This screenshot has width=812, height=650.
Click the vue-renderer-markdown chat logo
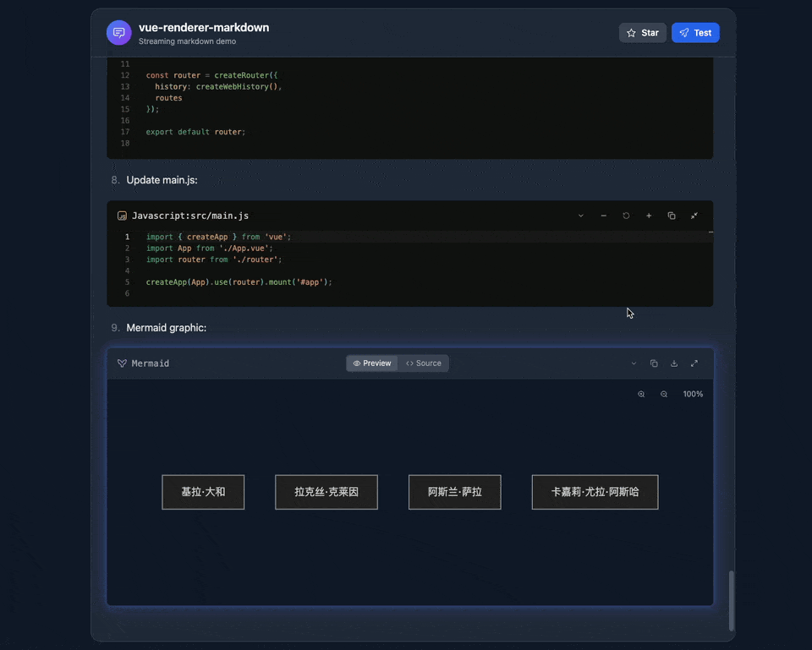119,33
